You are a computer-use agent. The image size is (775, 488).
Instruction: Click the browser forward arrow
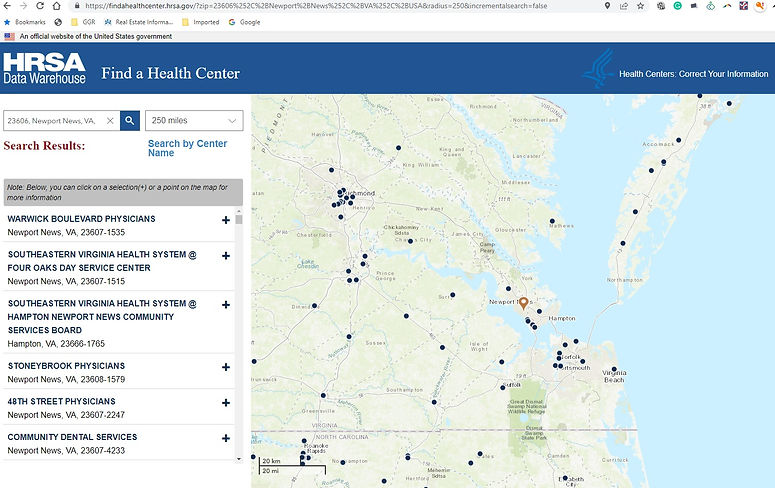point(23,6)
